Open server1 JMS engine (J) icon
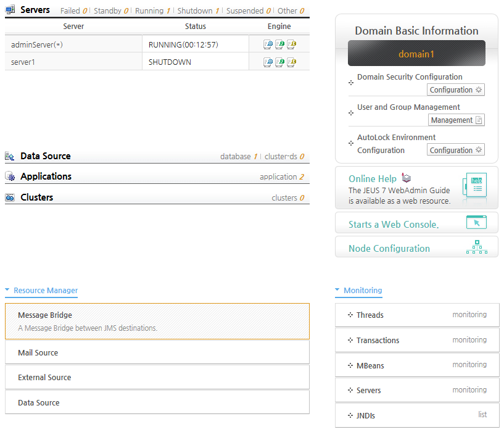 pyautogui.click(x=279, y=62)
